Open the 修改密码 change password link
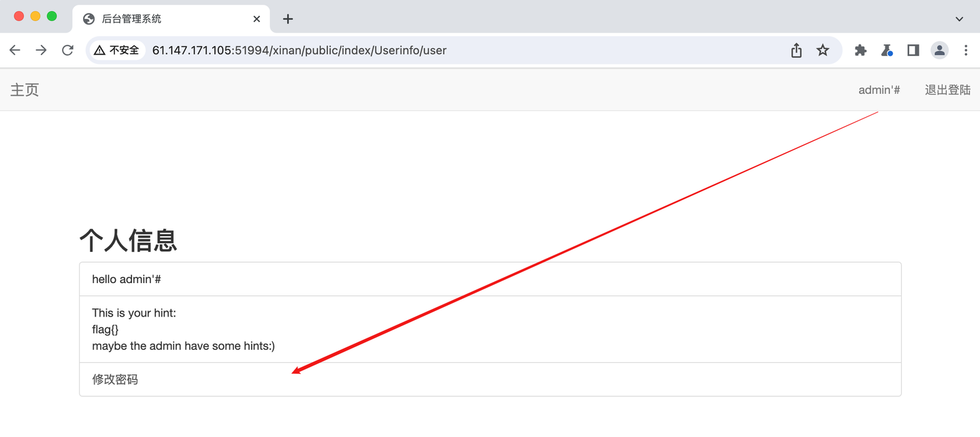The height and width of the screenshot is (437, 980). point(115,379)
